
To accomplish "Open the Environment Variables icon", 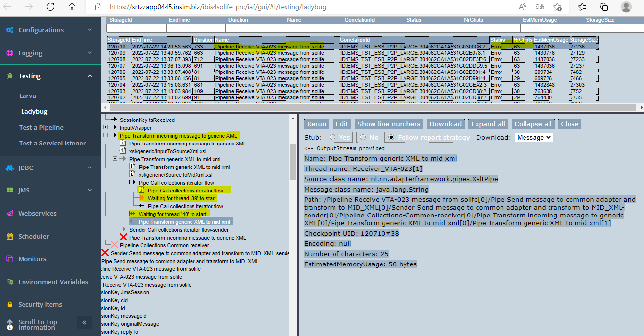I will [10, 282].
